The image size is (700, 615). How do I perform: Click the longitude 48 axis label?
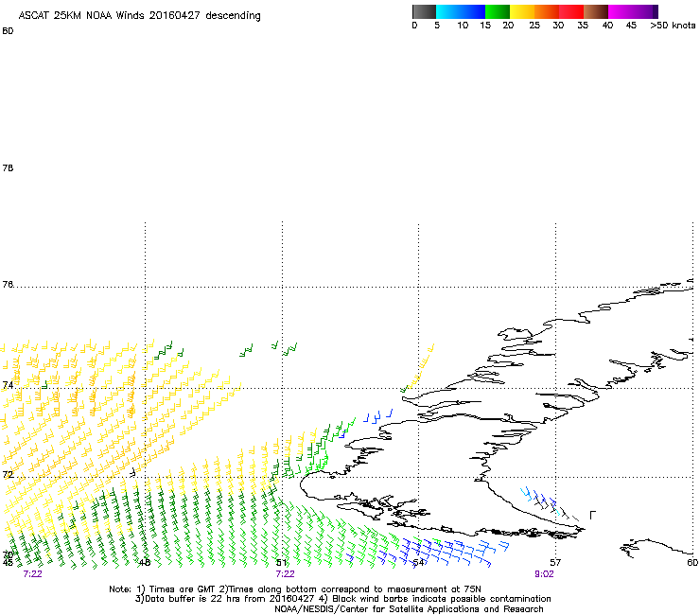tap(145, 563)
